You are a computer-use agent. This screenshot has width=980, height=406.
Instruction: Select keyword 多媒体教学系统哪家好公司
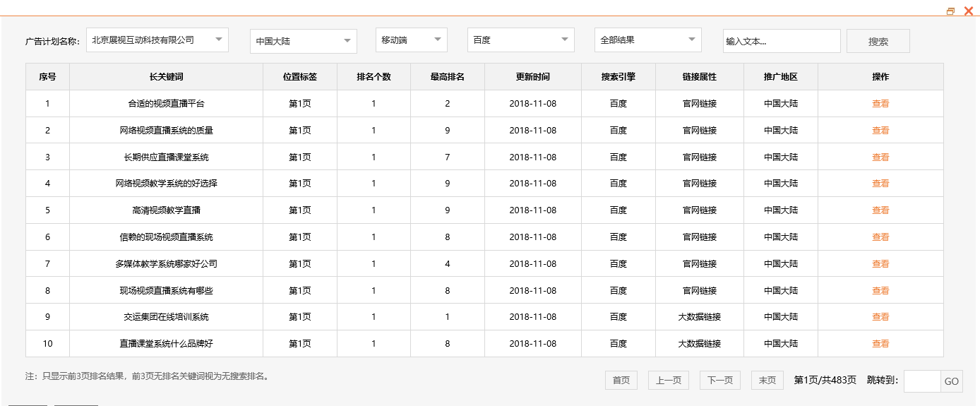[166, 264]
